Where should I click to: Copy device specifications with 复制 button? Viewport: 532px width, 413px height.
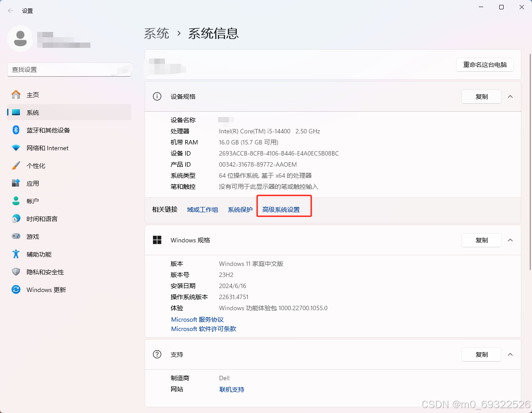tap(481, 97)
